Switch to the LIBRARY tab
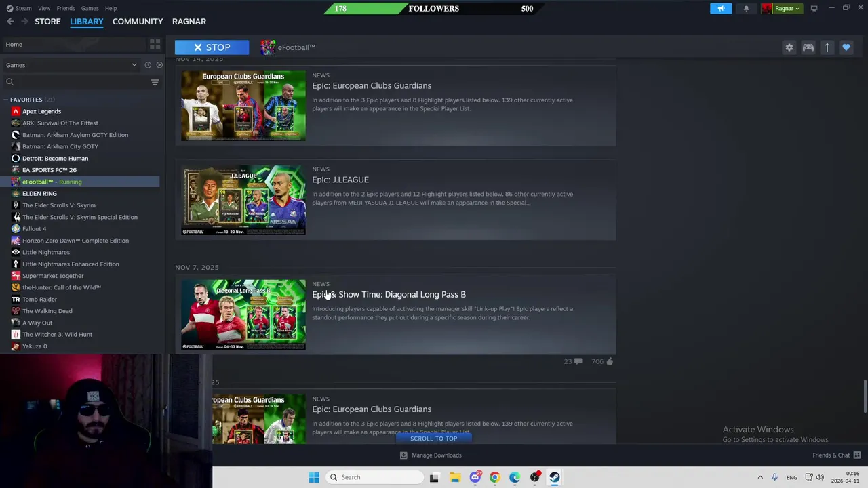This screenshot has height=488, width=868. 87,22
